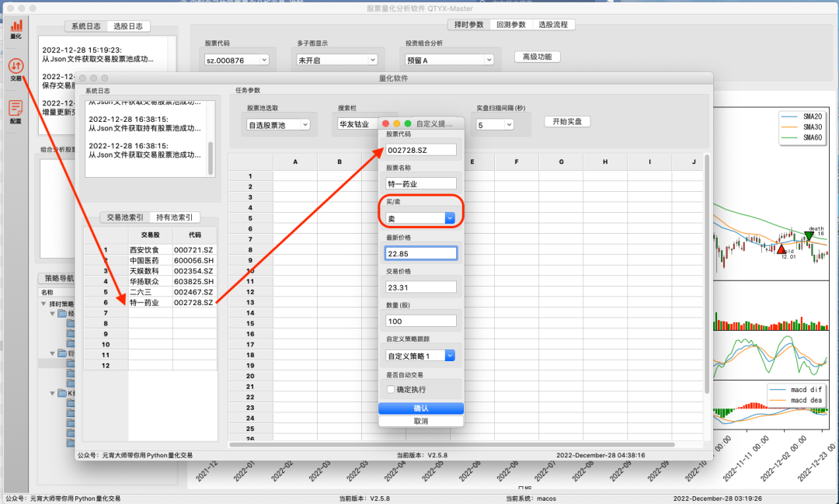This screenshot has width=839, height=504.
Task: Close the 自定义 dialog with red button
Action: tap(385, 123)
